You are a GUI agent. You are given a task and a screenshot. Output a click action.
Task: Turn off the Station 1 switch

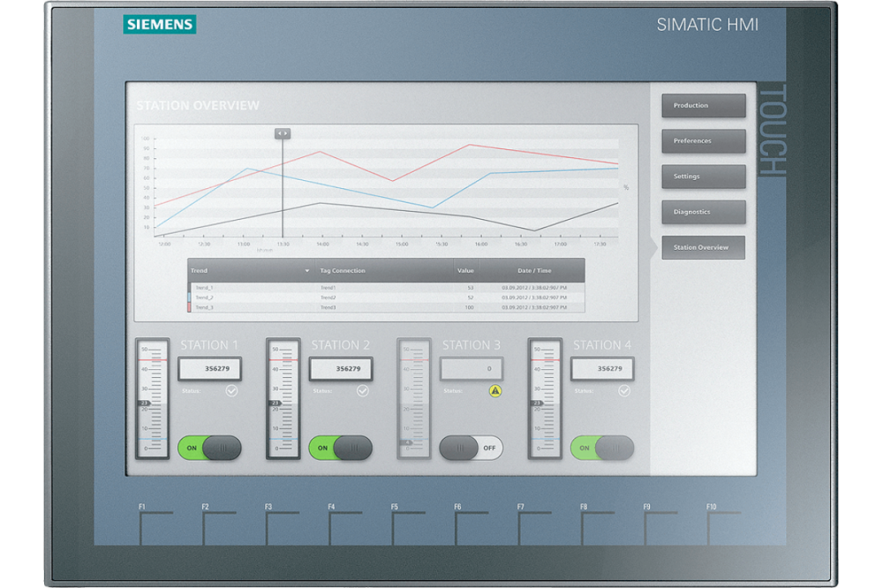tap(209, 448)
